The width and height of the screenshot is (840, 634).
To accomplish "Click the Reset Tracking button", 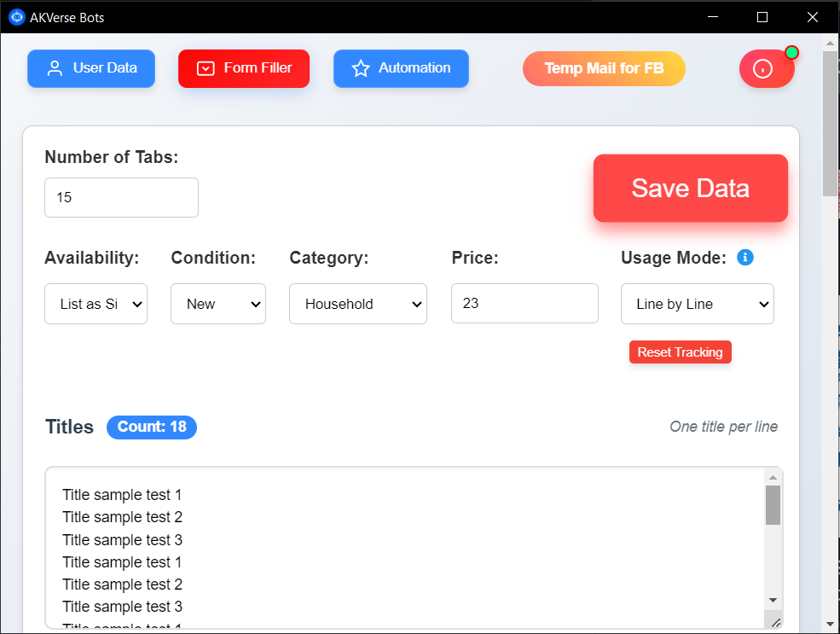I will click(680, 352).
